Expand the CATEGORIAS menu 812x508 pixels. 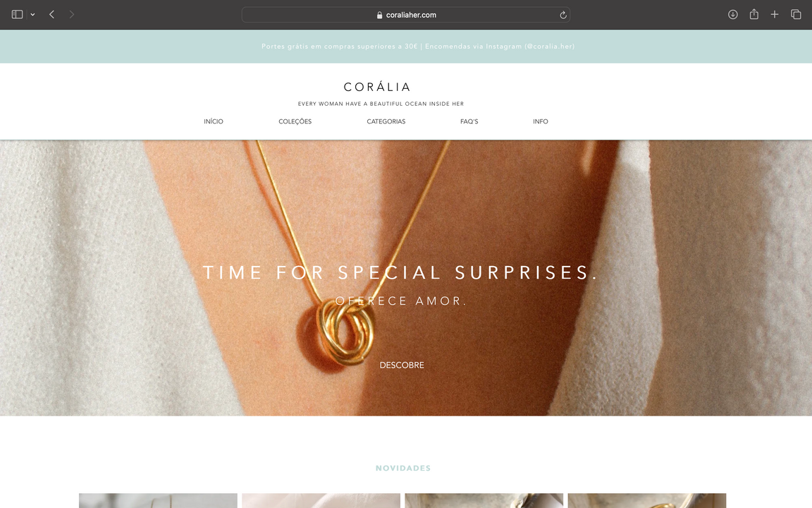pyautogui.click(x=386, y=121)
